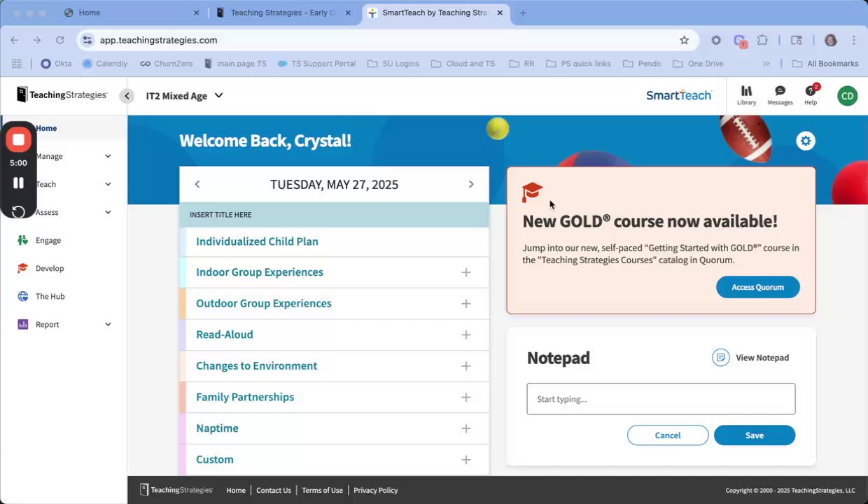Open the PS quick links bookmark folder

[577, 64]
